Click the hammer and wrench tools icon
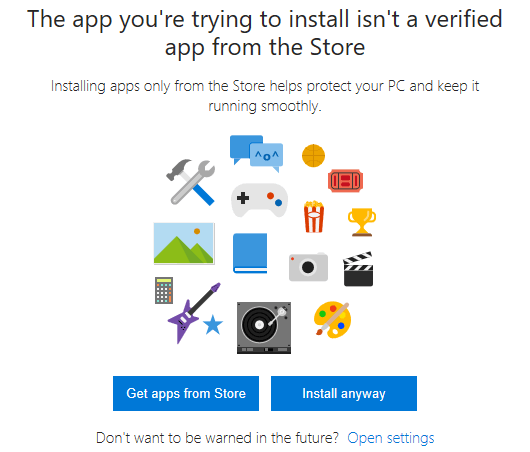This screenshot has height=452, width=530. (x=191, y=182)
